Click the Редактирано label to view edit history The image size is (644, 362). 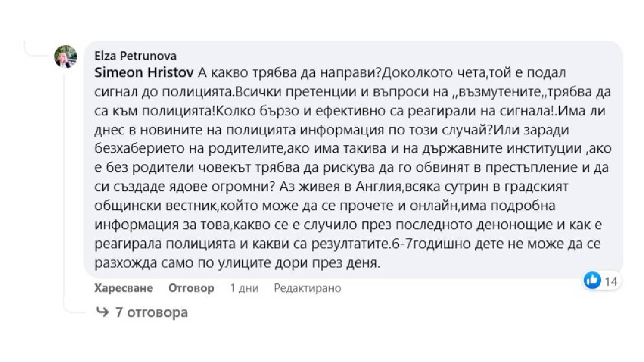tap(307, 288)
